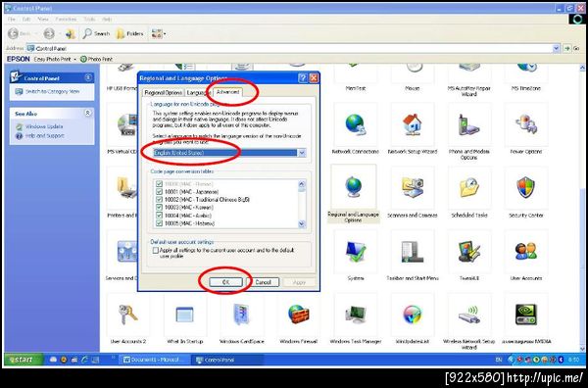
Task: Click the Cancel button in the dialog
Action: coord(263,282)
